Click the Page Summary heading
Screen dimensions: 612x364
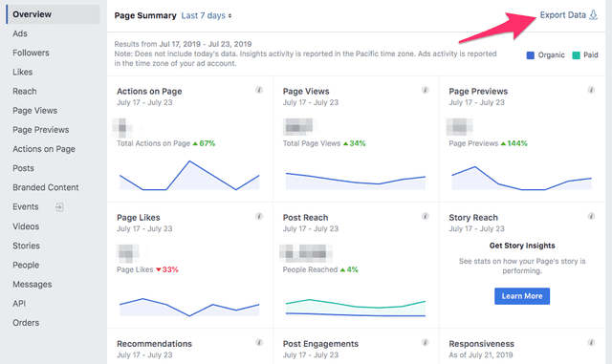(145, 15)
